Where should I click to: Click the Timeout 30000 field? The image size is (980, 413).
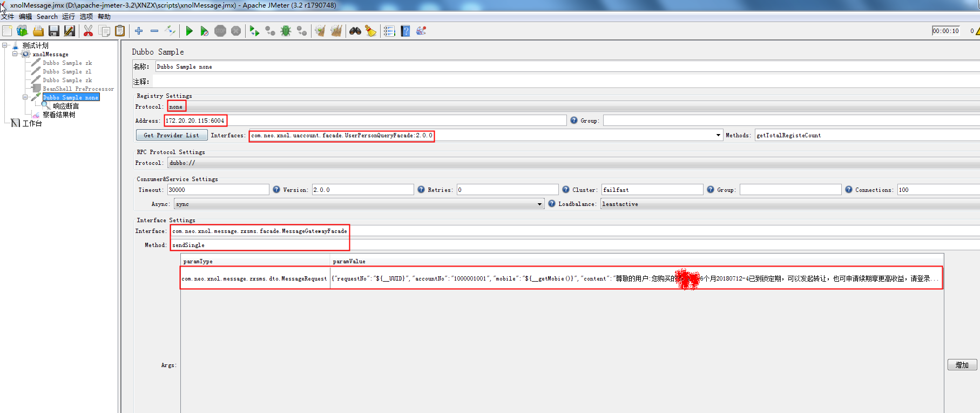[x=218, y=190]
